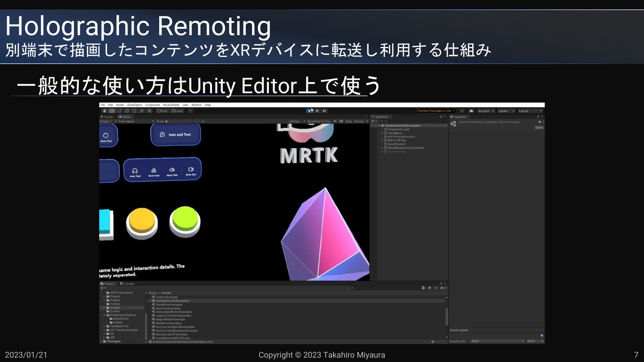
Task: Open the Mixed Reality menu
Action: 171,105
